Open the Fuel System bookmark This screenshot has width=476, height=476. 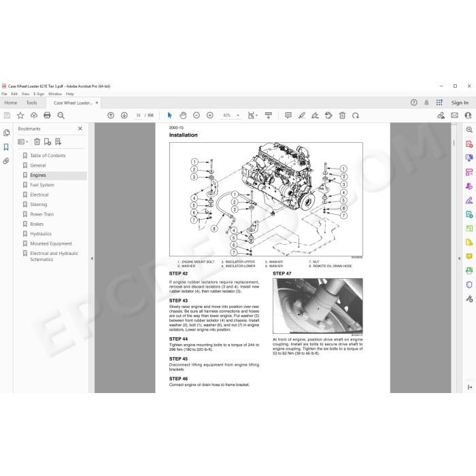point(42,185)
